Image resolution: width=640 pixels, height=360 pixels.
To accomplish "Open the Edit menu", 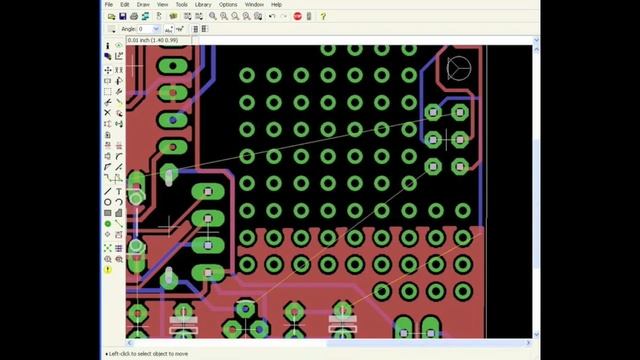I will (x=124, y=4).
